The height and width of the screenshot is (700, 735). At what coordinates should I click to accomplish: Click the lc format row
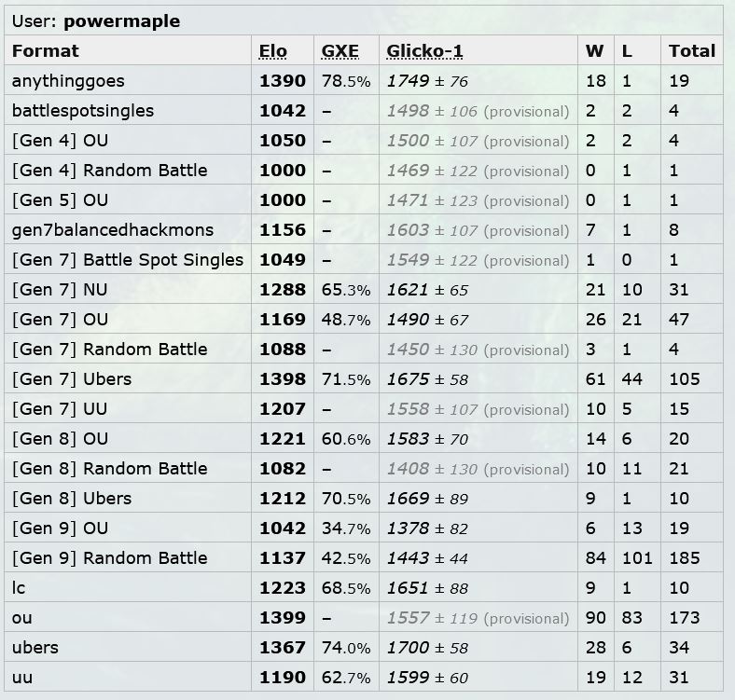click(364, 587)
